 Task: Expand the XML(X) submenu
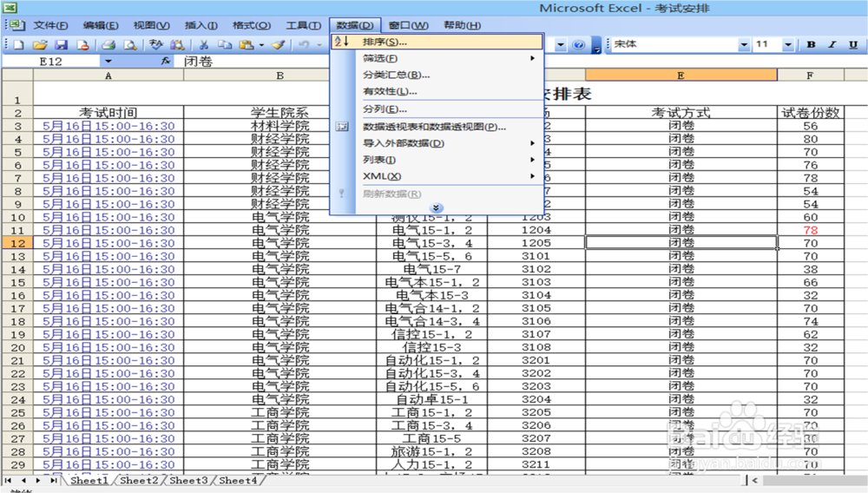[533, 176]
